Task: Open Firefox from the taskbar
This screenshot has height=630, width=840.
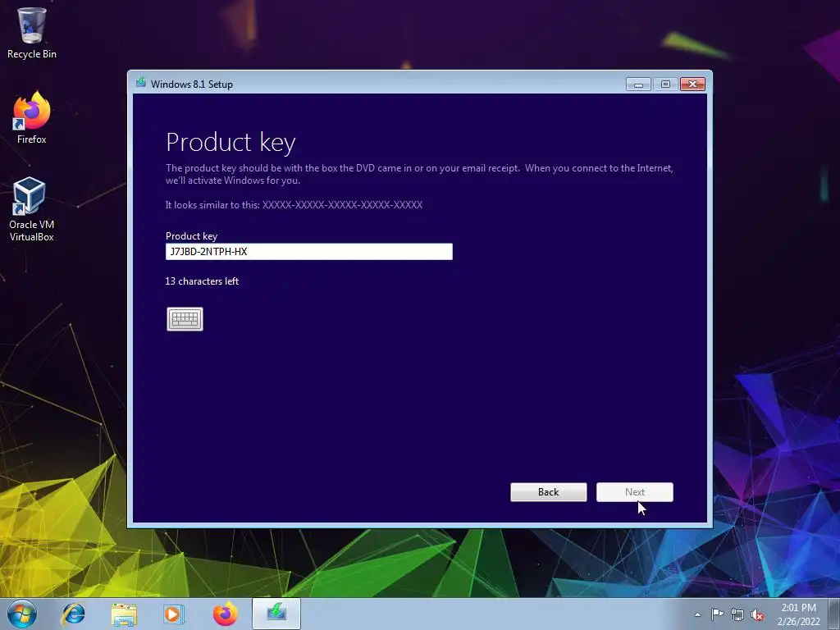Action: click(x=225, y=614)
